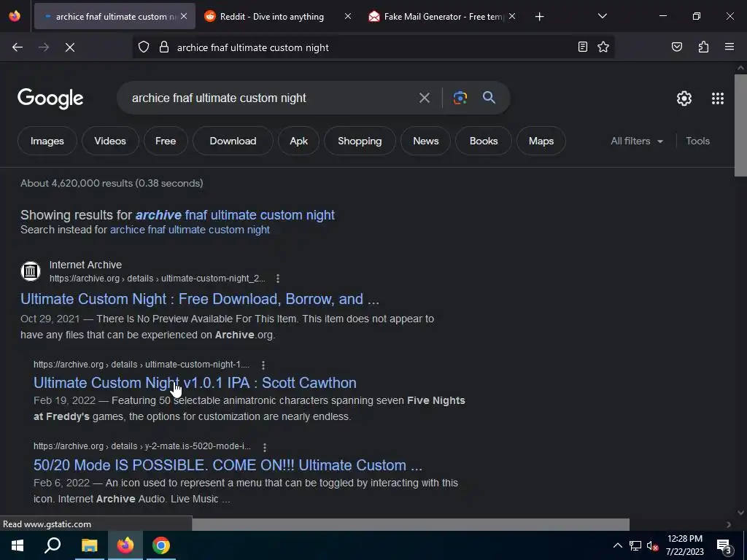Click the network tray icon
The height and width of the screenshot is (560, 747).
[635, 545]
